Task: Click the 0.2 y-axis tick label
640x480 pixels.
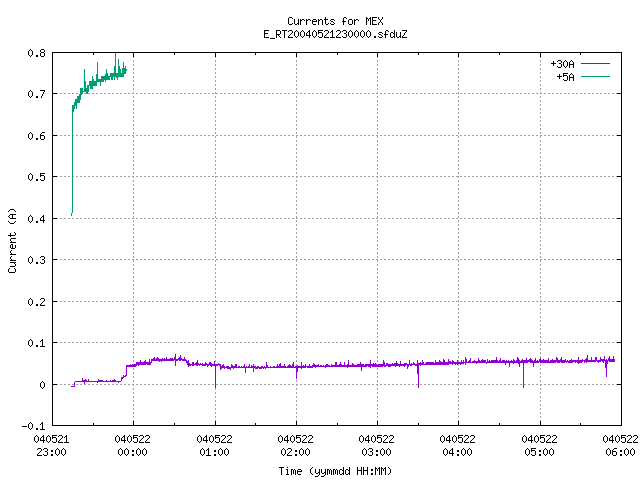Action: (x=36, y=302)
